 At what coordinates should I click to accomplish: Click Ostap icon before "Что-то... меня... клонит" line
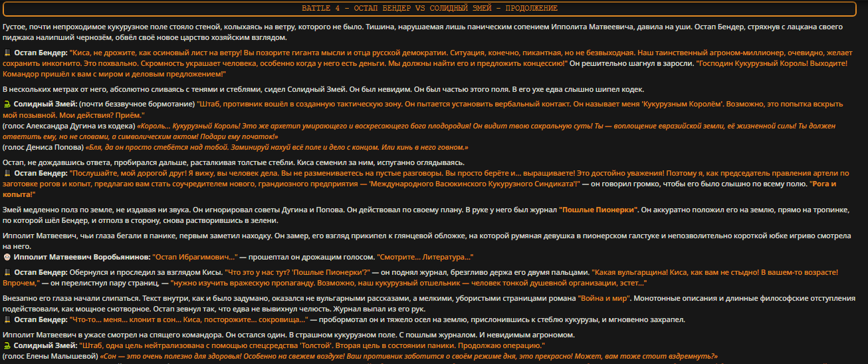(x=7, y=319)
